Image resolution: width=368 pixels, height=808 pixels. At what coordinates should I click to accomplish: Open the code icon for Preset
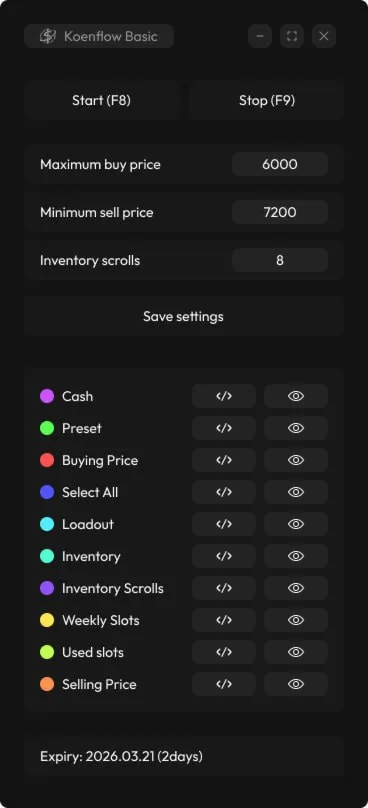coord(224,428)
